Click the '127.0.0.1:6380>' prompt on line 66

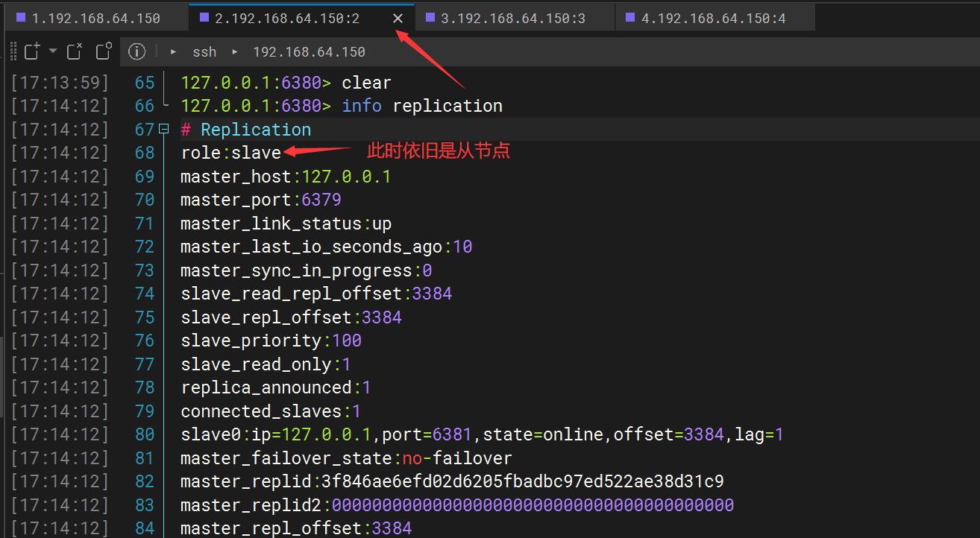click(x=256, y=106)
